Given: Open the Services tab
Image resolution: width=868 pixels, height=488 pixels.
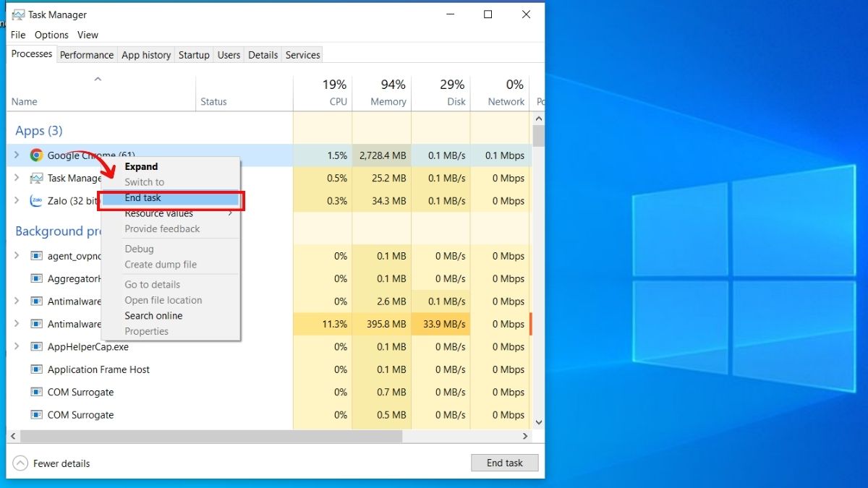Looking at the screenshot, I should coord(302,55).
